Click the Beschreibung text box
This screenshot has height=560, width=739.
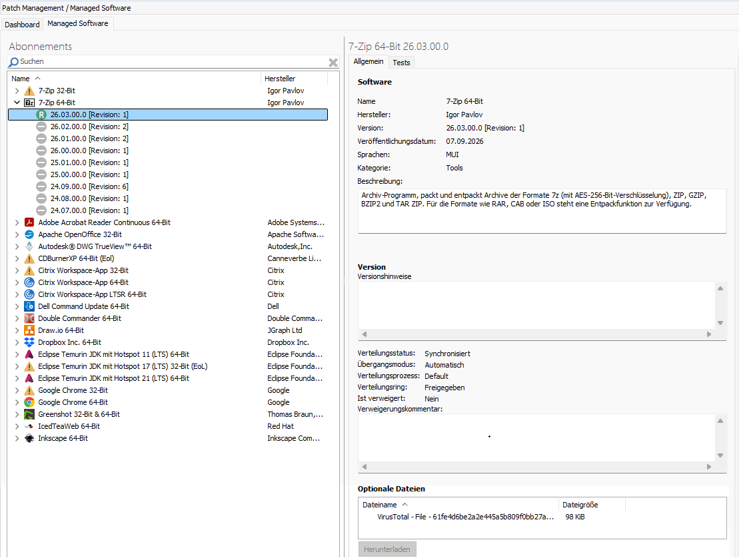pyautogui.click(x=542, y=211)
